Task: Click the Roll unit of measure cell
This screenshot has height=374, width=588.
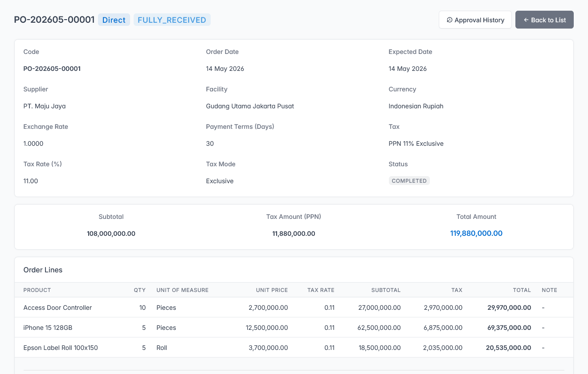Action: pyautogui.click(x=162, y=348)
